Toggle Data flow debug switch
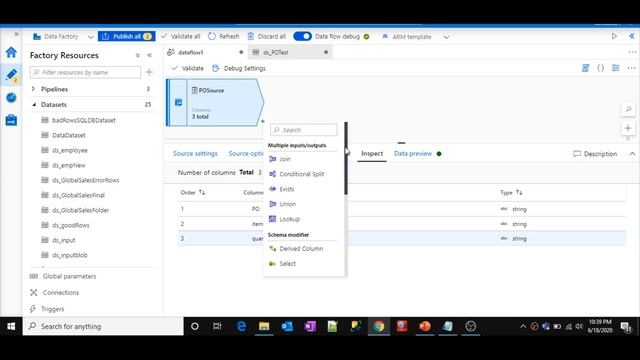 (302, 36)
